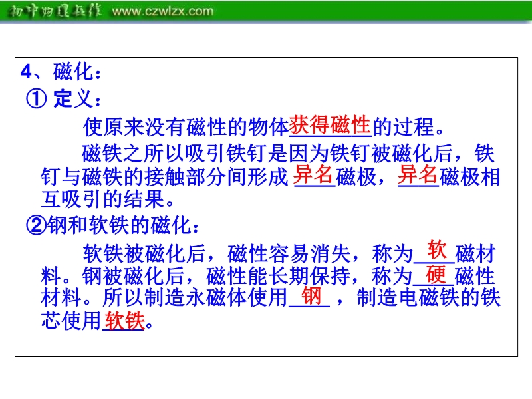Select the second red "异名" before 磁极相
This screenshot has height=399, width=532.
pos(418,175)
